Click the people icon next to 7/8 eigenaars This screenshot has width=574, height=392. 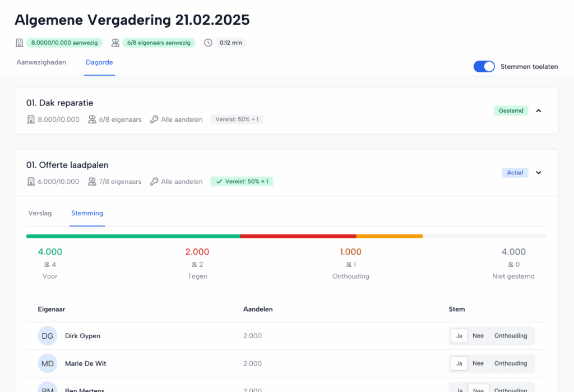(x=92, y=182)
